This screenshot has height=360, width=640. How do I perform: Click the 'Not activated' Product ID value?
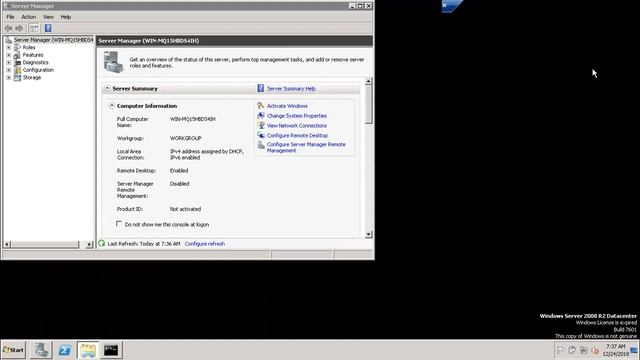tap(185, 209)
